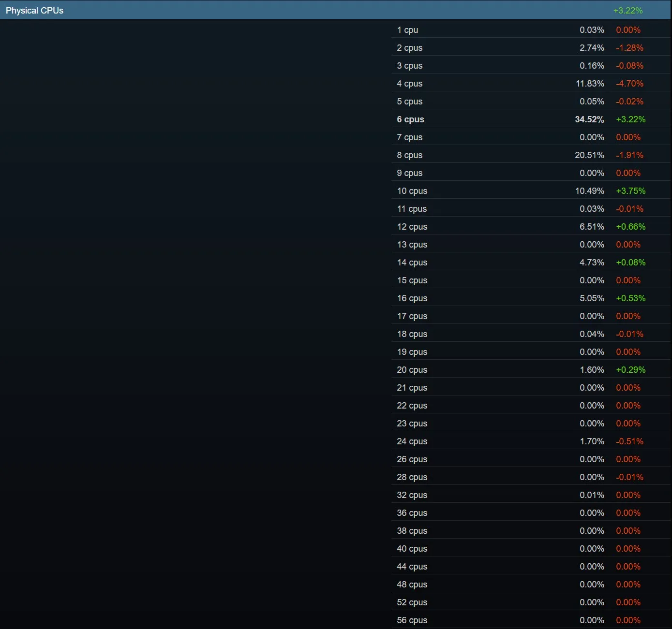Select the "24 cpus" row label
This screenshot has height=629, width=672.
tap(412, 441)
